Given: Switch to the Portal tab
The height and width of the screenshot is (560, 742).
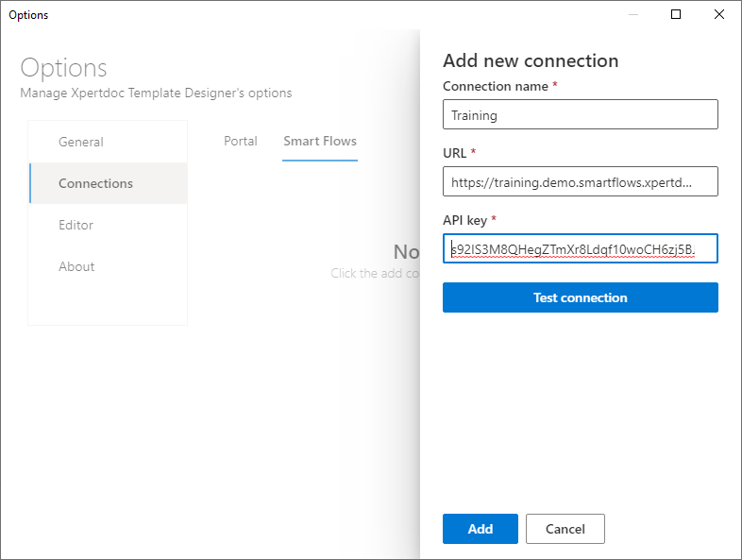Looking at the screenshot, I should (x=241, y=141).
